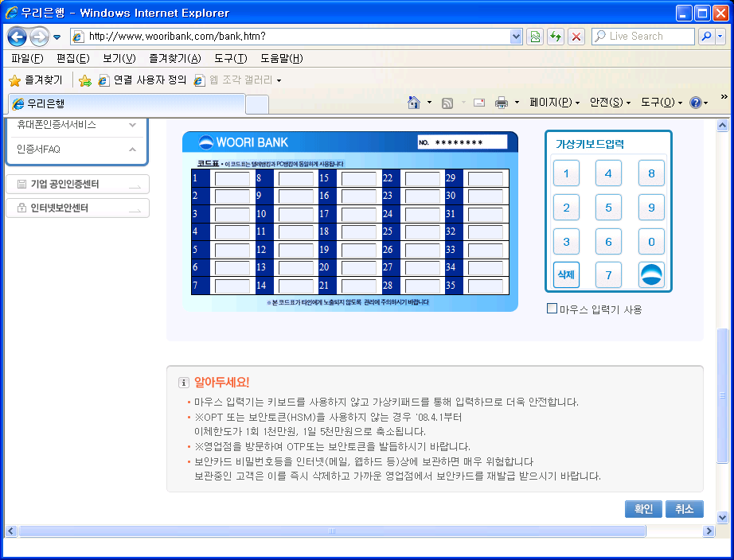Open the print options dropdown arrow
The image size is (734, 560).
[517, 103]
